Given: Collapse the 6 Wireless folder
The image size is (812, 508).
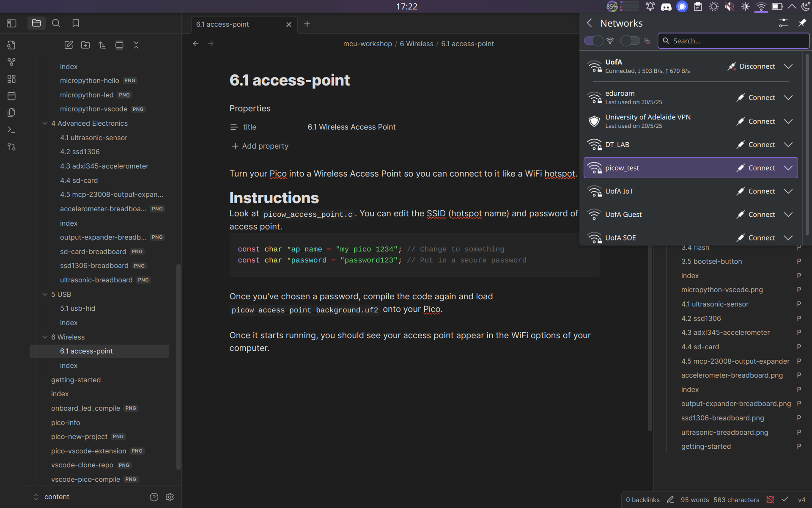Looking at the screenshot, I should tap(45, 337).
